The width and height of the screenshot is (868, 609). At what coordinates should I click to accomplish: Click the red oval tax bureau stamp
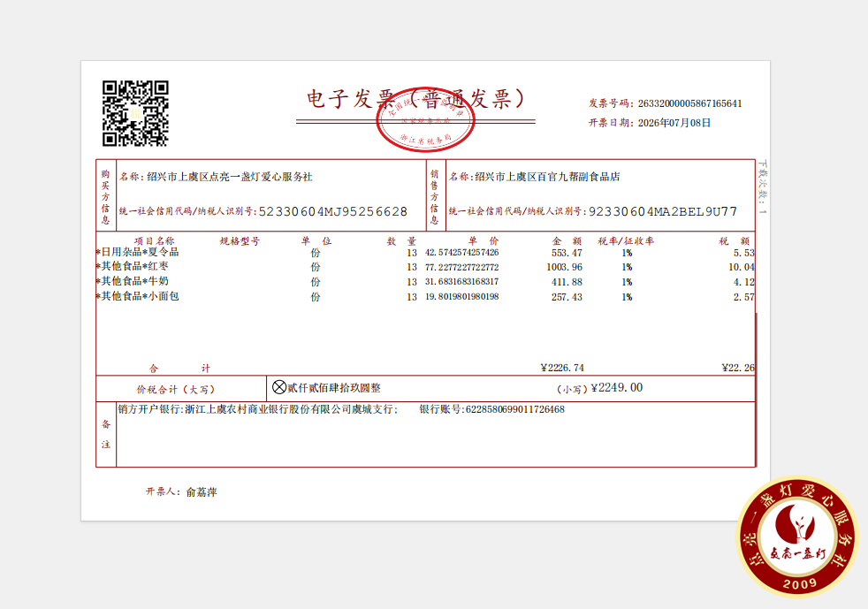(425, 119)
